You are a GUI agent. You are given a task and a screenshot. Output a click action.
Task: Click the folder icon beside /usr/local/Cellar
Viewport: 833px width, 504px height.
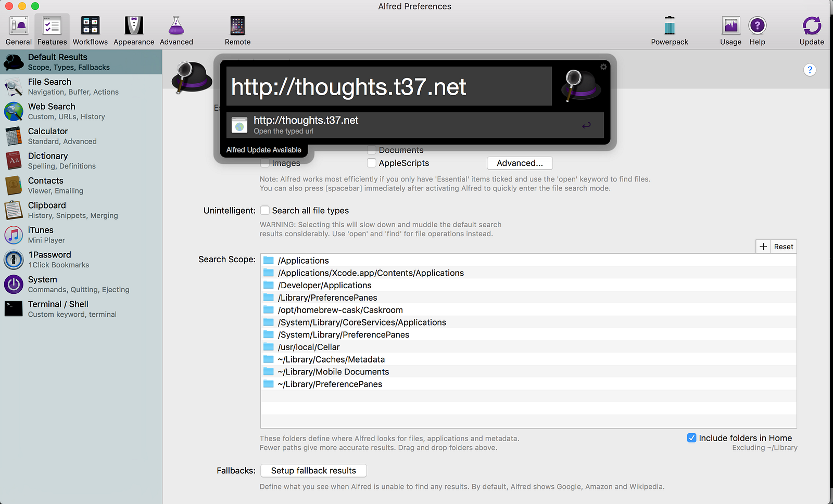click(269, 346)
